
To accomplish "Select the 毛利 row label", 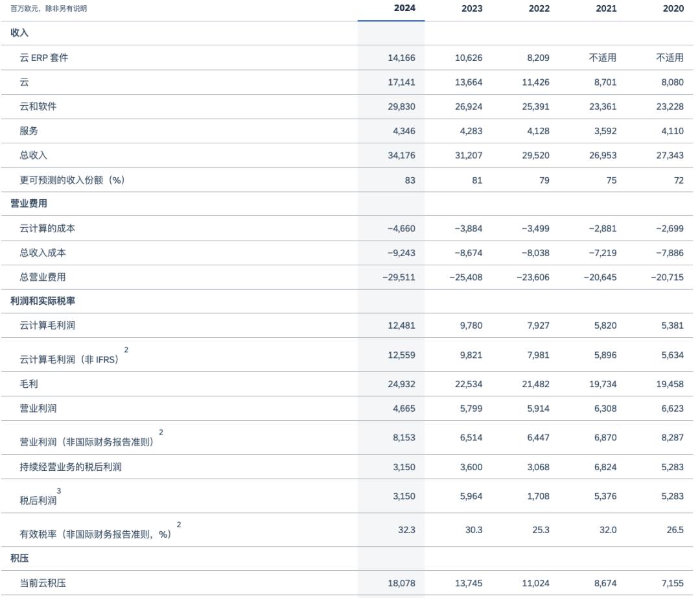I will tap(29, 384).
